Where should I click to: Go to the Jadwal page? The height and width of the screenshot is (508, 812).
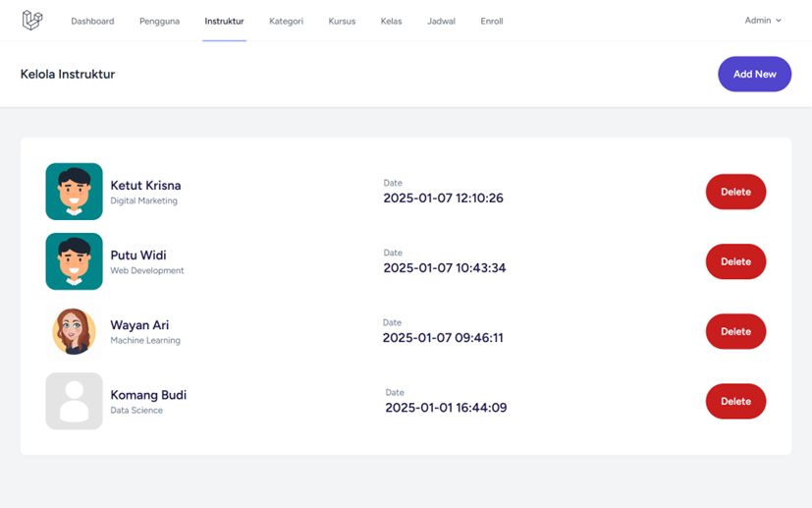pyautogui.click(x=441, y=22)
